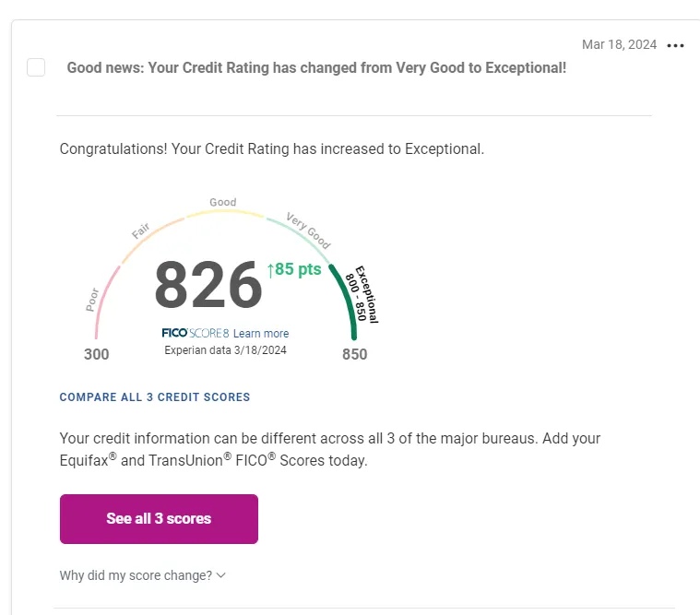
Task: Click the 300 minimum score label
Action: pyautogui.click(x=97, y=354)
